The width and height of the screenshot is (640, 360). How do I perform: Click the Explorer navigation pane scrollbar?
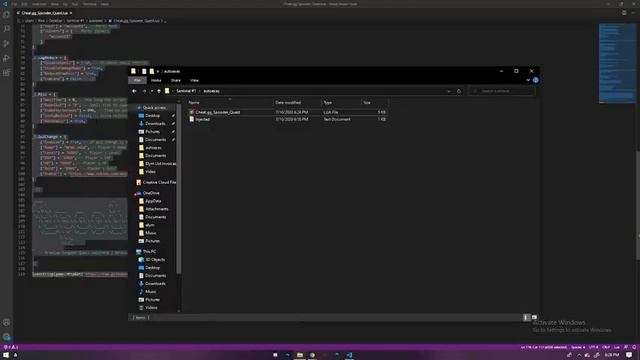point(178,188)
